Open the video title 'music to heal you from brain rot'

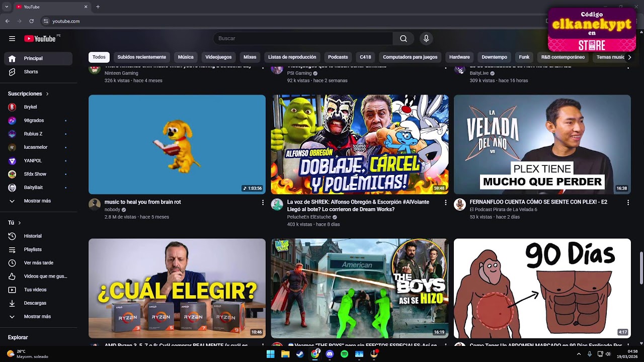point(143,202)
